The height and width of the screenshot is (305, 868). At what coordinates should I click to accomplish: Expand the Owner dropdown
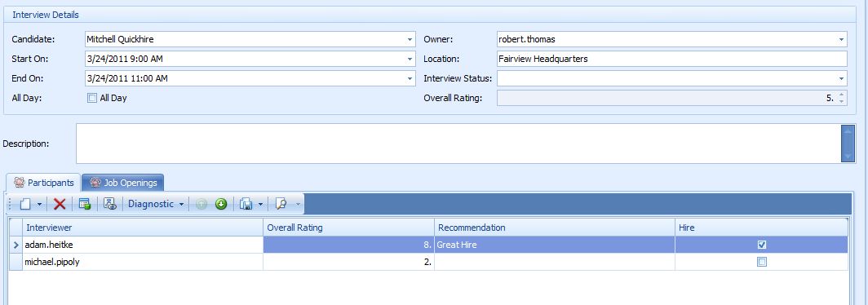coord(841,39)
